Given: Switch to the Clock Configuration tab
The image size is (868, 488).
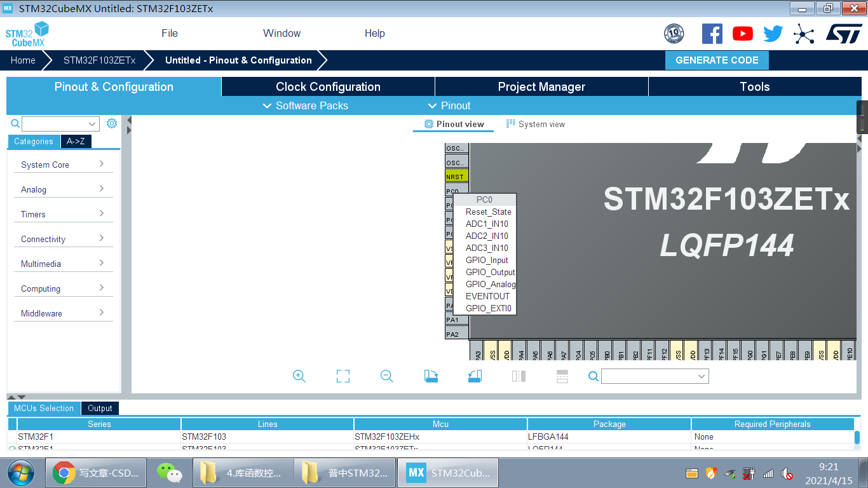Looking at the screenshot, I should point(328,86).
